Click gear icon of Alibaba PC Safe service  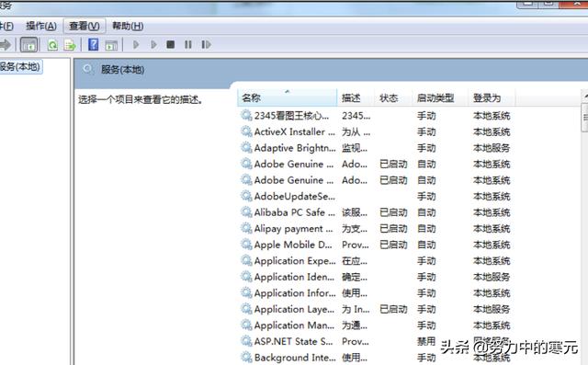point(246,212)
